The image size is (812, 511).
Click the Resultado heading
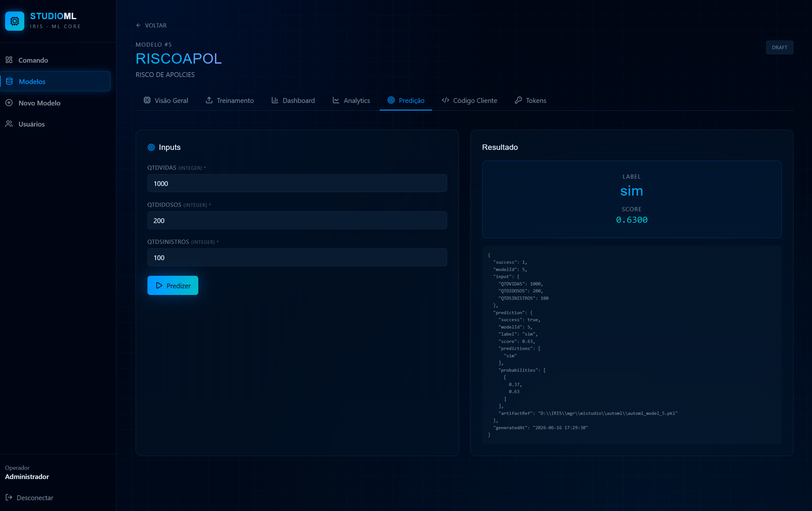(x=500, y=147)
